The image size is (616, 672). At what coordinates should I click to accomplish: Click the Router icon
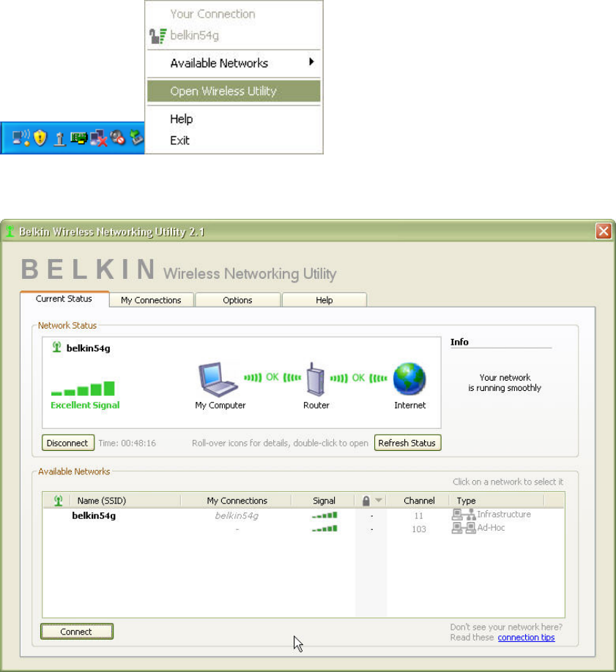(316, 379)
